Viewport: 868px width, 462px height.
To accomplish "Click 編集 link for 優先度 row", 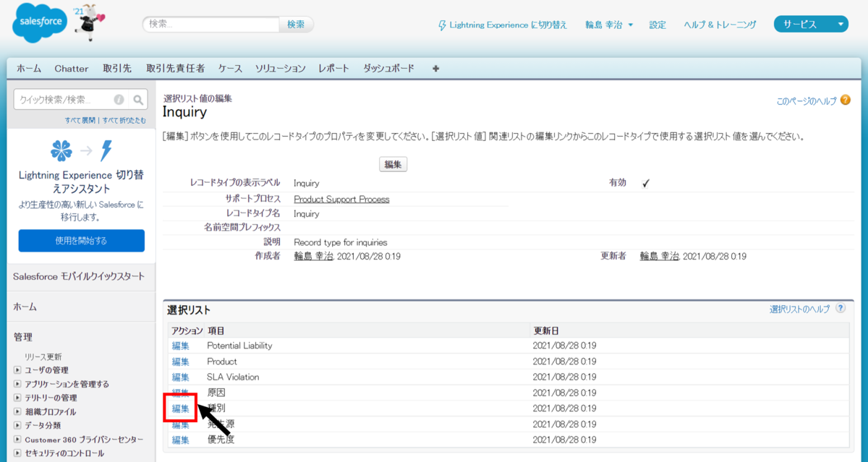I will click(181, 440).
